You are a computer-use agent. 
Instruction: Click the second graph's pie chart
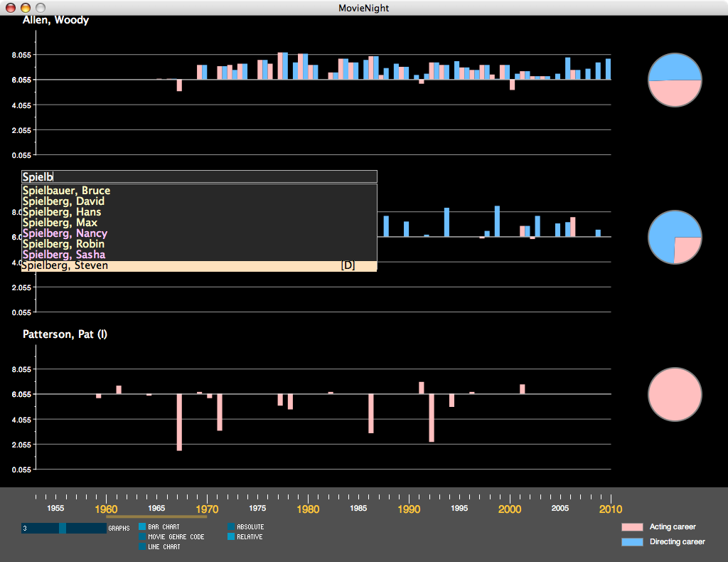click(x=675, y=238)
